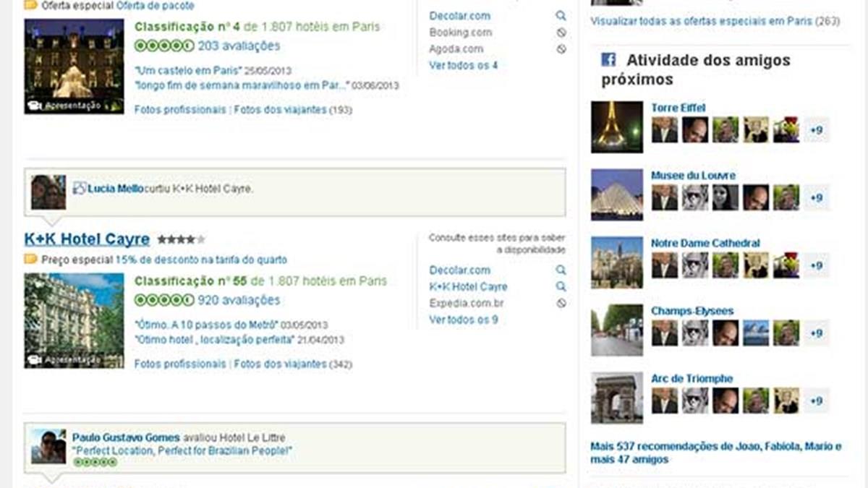Open Paulo Gustavo Gomes' name link
Image resolution: width=868 pixels, height=488 pixels.
[x=127, y=437]
